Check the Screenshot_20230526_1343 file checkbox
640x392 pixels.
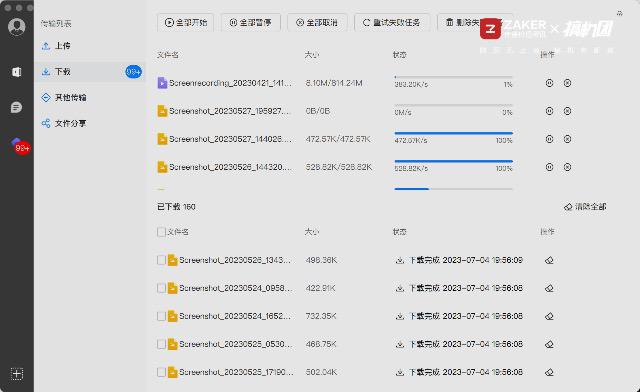point(161,260)
